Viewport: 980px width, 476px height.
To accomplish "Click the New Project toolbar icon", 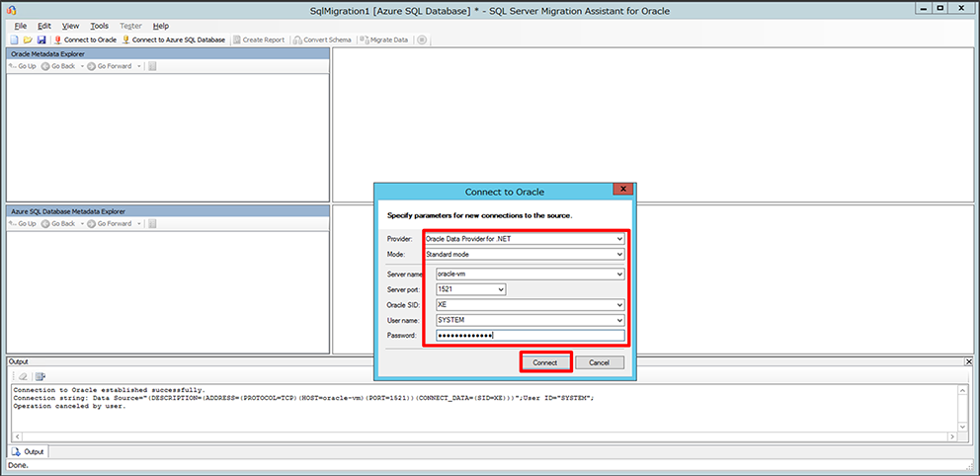I will [15, 40].
